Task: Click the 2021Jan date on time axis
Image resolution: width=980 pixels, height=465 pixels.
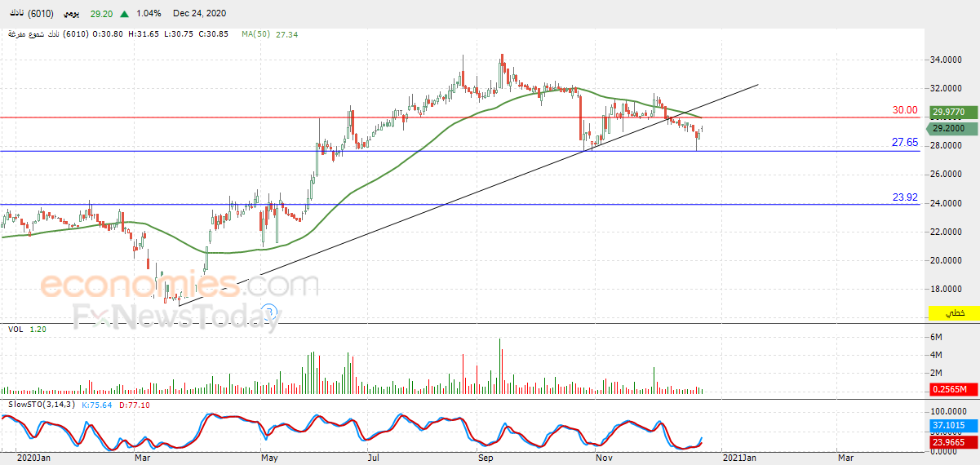Action: (741, 458)
